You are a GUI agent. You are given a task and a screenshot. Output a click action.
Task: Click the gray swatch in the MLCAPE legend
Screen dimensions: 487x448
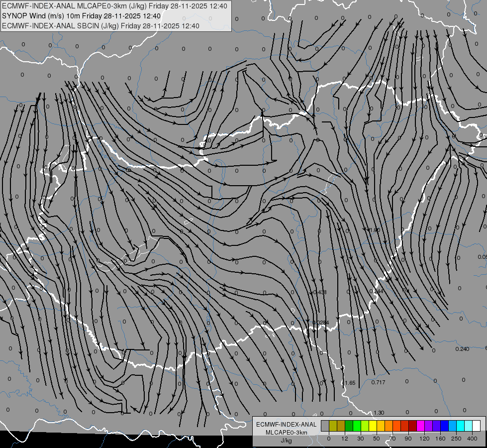[x=325, y=426]
